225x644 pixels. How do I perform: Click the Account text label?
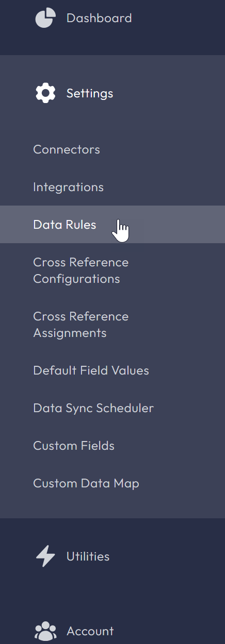coord(90,631)
